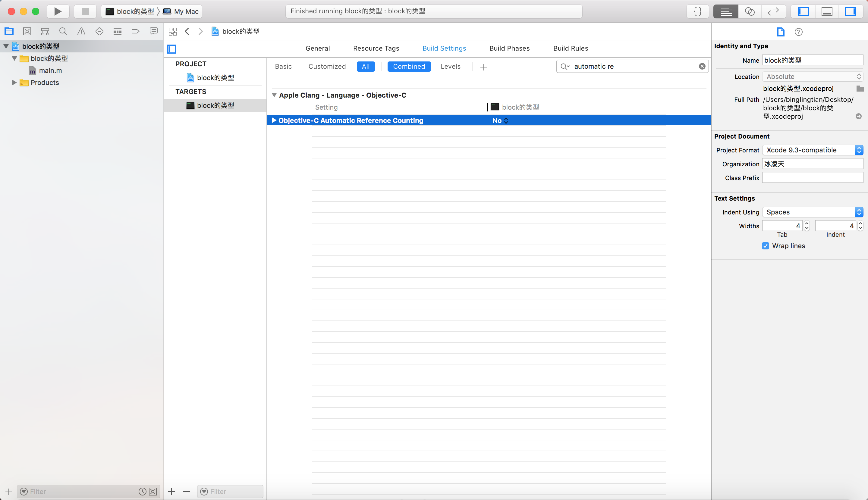This screenshot has height=500, width=868.
Task: Hide the right utilities panel
Action: coord(850,11)
